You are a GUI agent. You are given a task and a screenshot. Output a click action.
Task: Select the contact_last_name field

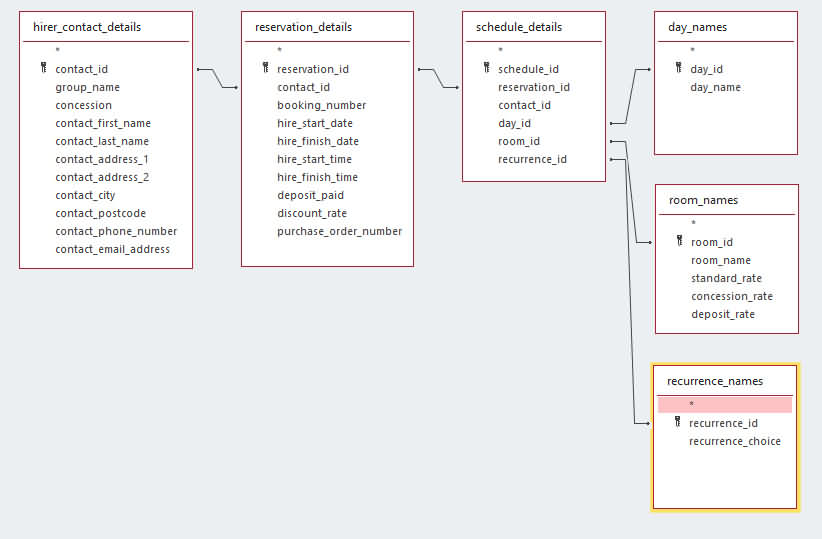(102, 141)
